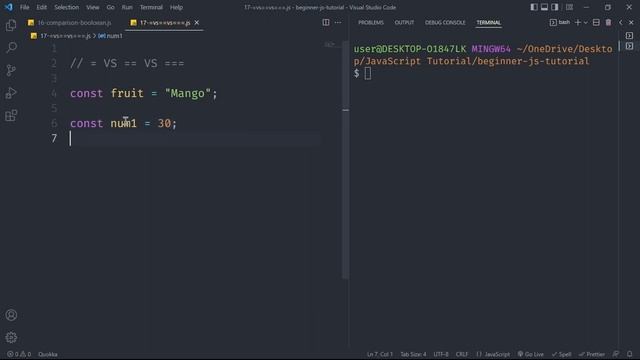Viewport: 640px width, 360px height.
Task: Open the View menu
Action: coord(93,7)
